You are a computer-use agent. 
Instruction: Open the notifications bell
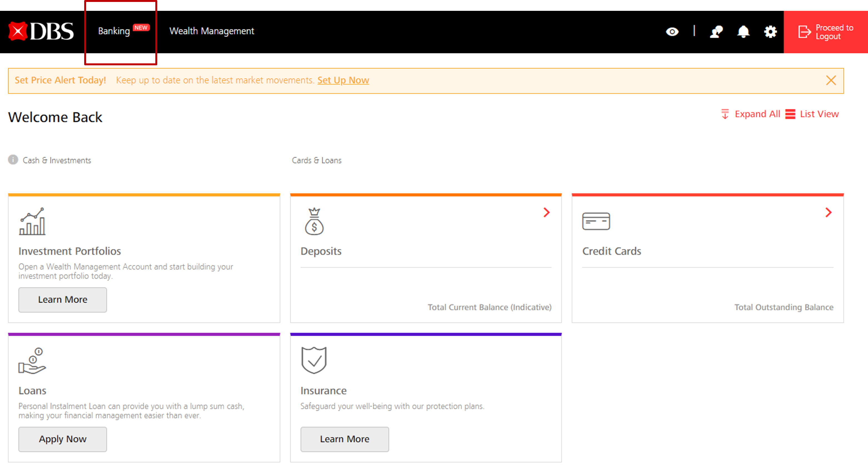(743, 32)
